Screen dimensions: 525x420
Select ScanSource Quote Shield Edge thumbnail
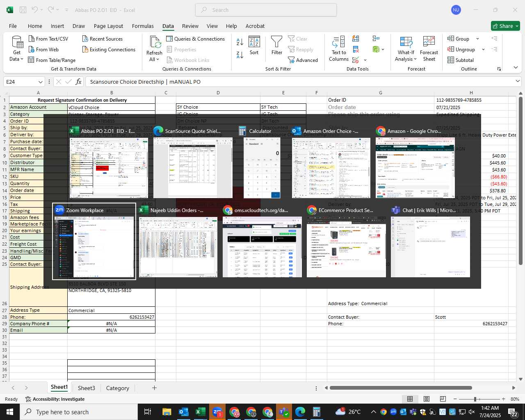[x=193, y=163]
